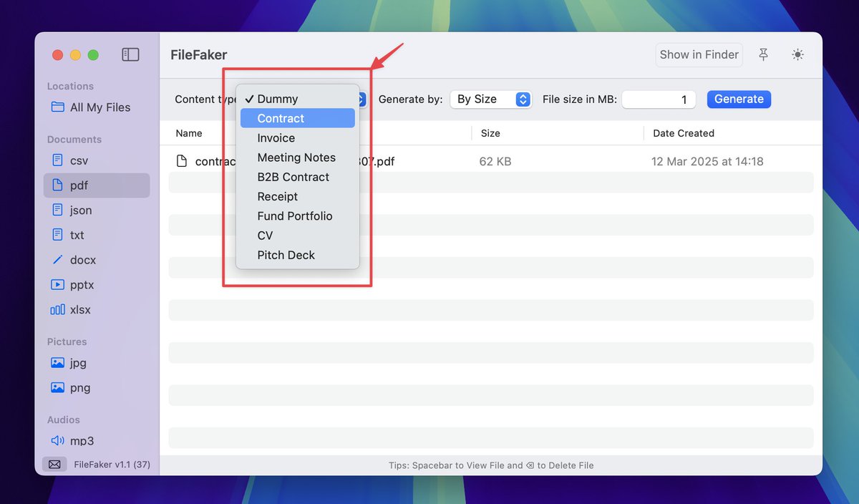Select the checked Dummy option

[x=298, y=99]
